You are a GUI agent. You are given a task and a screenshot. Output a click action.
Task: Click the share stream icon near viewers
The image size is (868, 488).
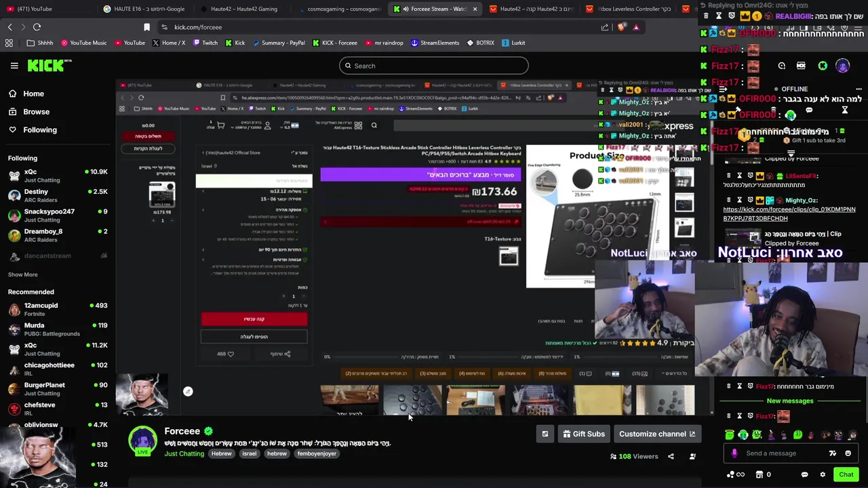tap(671, 456)
